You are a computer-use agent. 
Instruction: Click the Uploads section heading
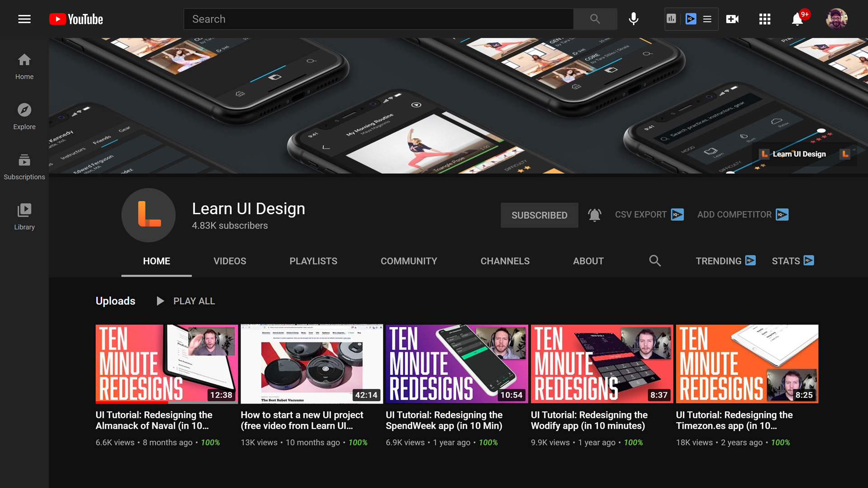click(115, 301)
